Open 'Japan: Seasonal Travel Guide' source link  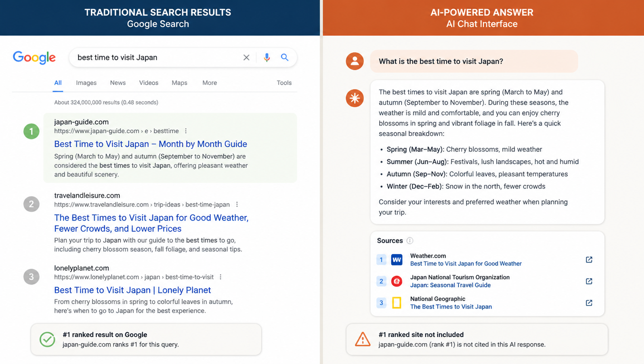[x=450, y=285]
